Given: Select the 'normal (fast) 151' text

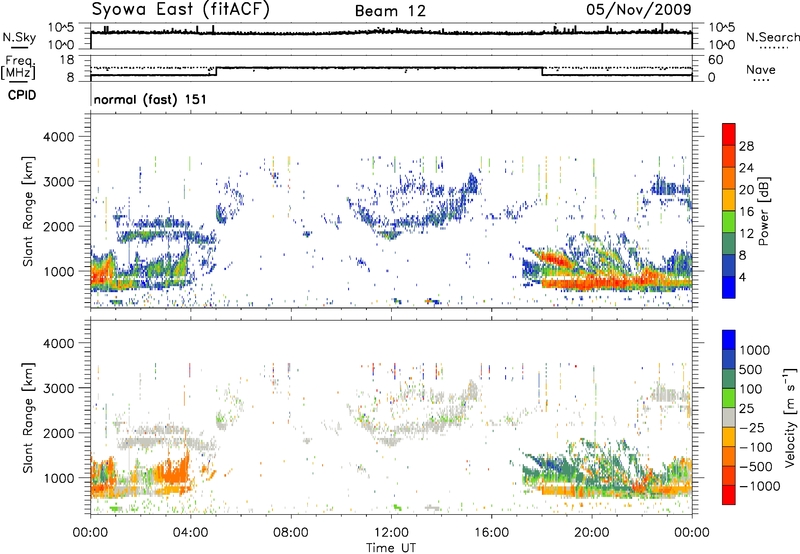Looking at the screenshot, I should [150, 99].
